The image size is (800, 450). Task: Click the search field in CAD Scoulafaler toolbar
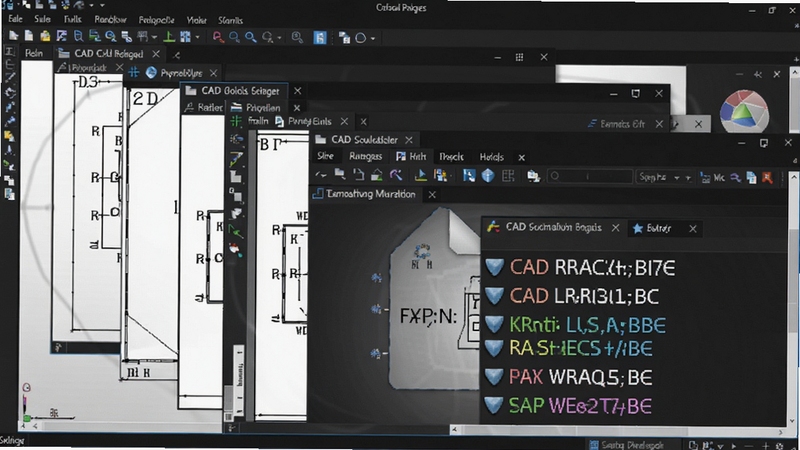coord(590,176)
